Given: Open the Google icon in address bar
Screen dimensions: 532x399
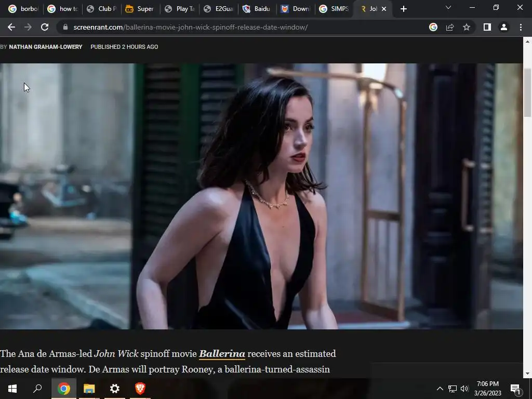Looking at the screenshot, I should click(x=433, y=27).
